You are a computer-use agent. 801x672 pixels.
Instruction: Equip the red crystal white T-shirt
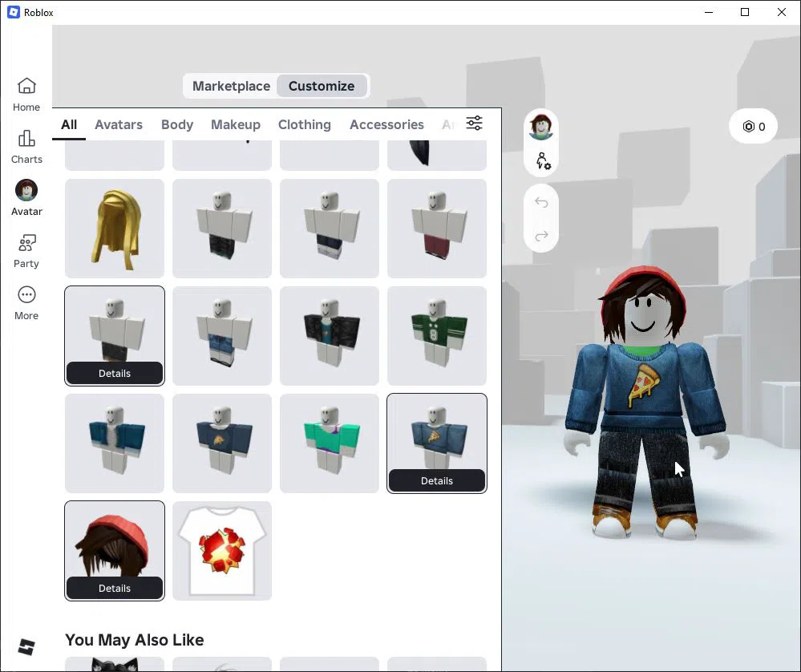click(x=222, y=550)
